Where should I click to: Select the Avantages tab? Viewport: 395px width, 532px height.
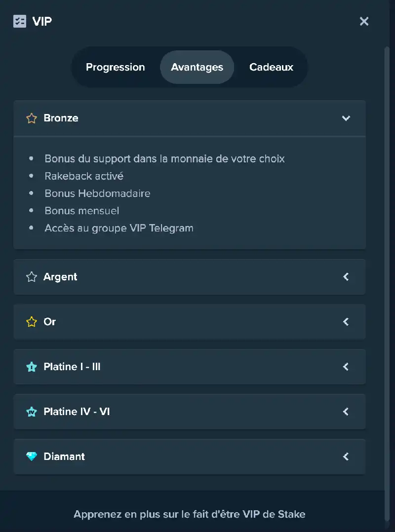197,67
